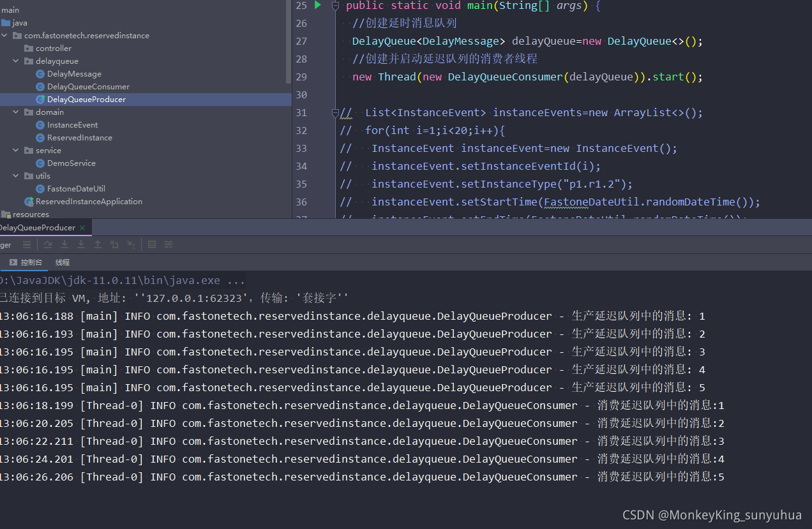Click console line '生产延迟队列中的消息: 3'
Screen dimensions: 812x529
tap(352, 352)
